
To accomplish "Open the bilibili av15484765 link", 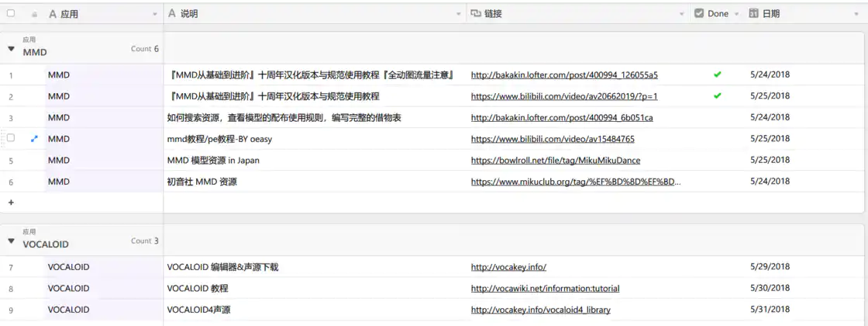I will click(x=553, y=139).
